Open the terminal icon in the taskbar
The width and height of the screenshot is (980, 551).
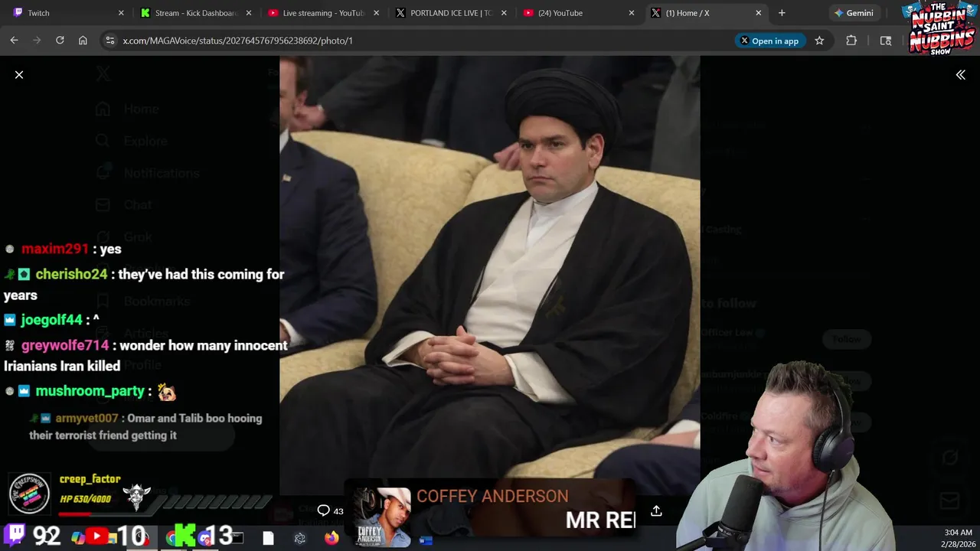237,539
